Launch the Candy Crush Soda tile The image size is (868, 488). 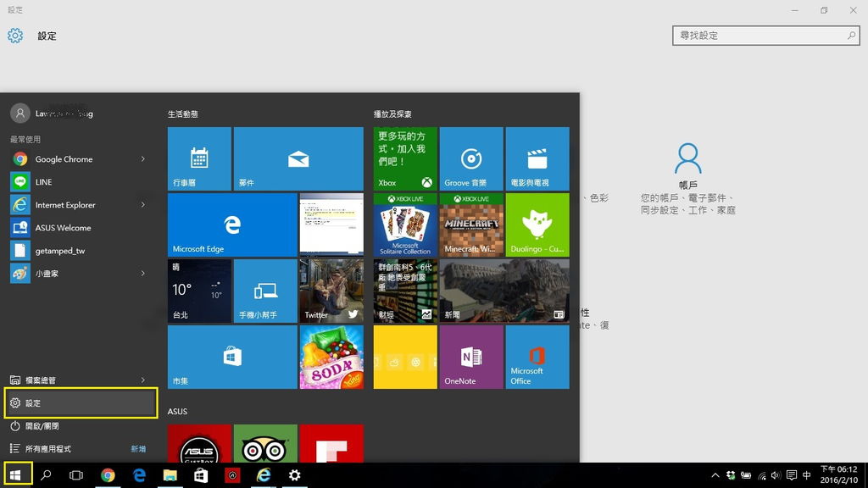click(331, 357)
